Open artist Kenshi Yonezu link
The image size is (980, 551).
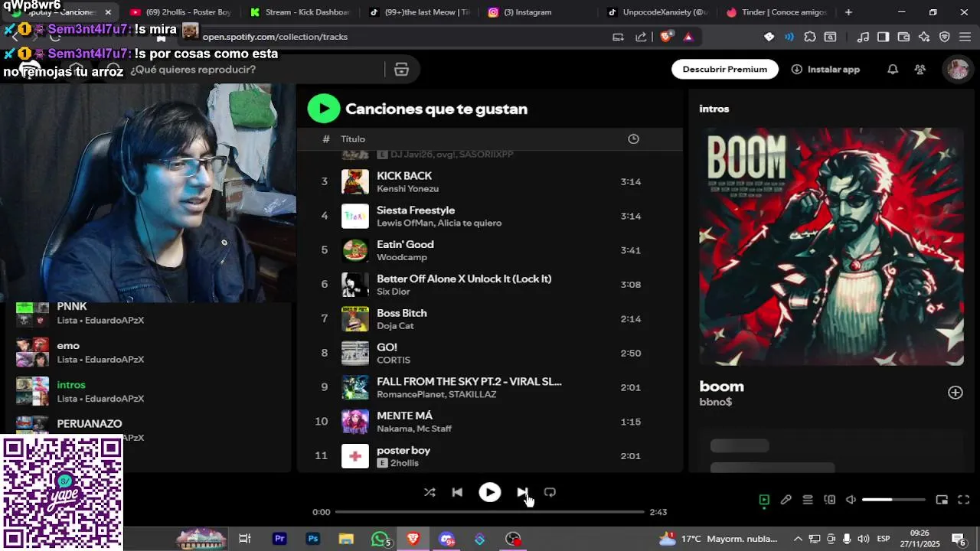pyautogui.click(x=407, y=189)
